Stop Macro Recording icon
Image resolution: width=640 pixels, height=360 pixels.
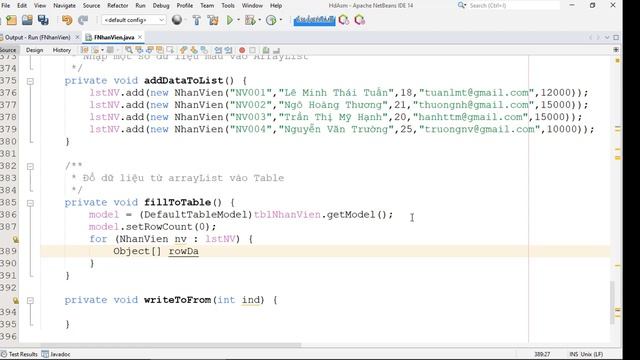pyautogui.click(x=252, y=50)
